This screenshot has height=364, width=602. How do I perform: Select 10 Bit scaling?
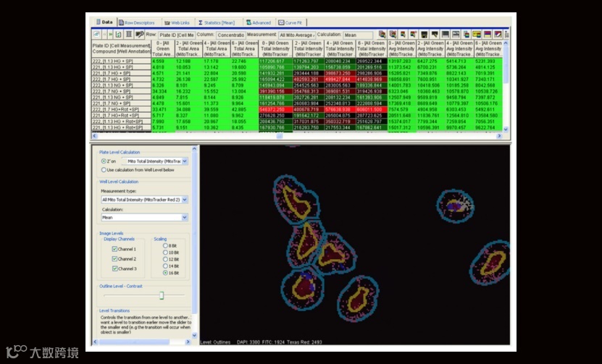coord(165,253)
